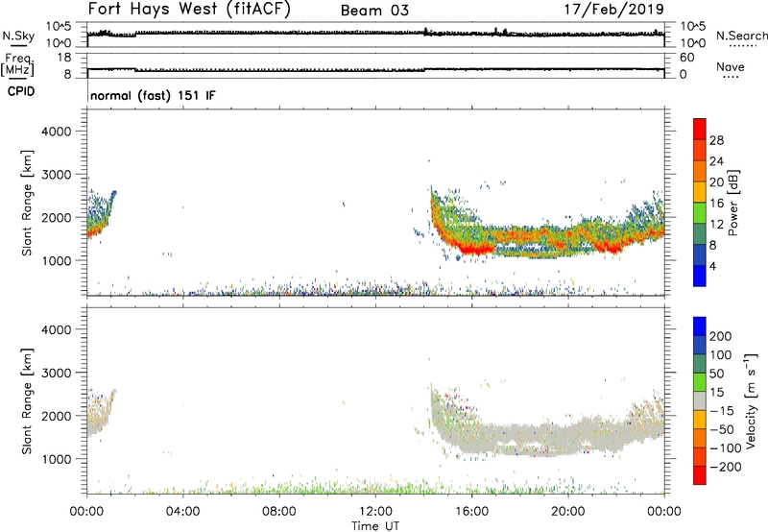The height and width of the screenshot is (532, 768).
Task: Click the '20:00' time tick label
Action: click(x=567, y=512)
